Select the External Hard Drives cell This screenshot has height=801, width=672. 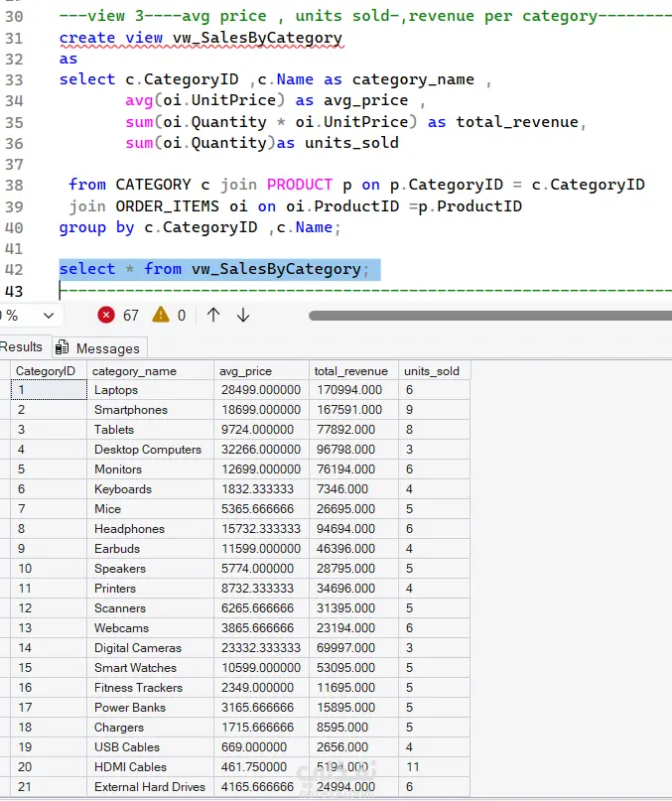pyautogui.click(x=150, y=787)
